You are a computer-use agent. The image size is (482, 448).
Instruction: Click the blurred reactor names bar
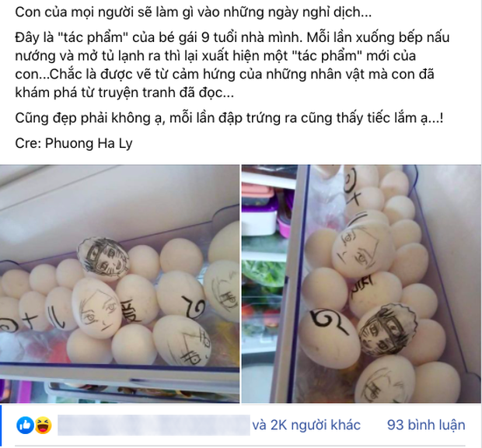click(x=154, y=425)
